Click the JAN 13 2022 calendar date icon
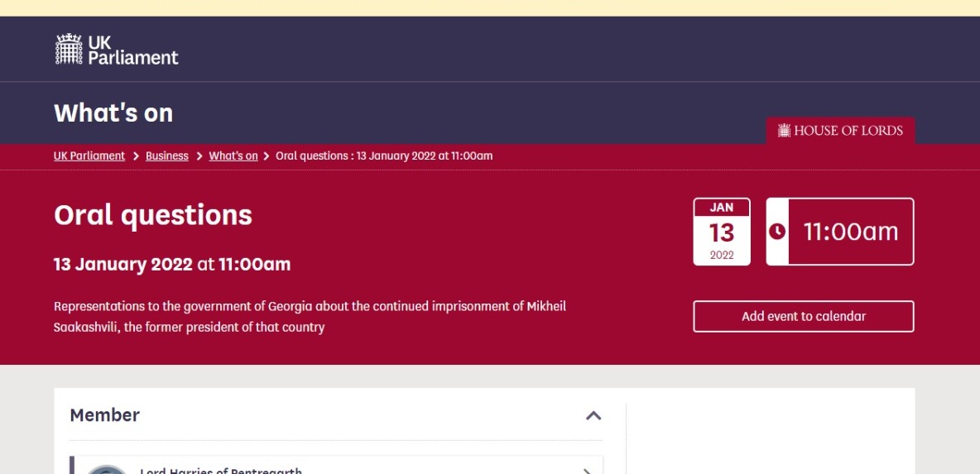 pos(722,232)
